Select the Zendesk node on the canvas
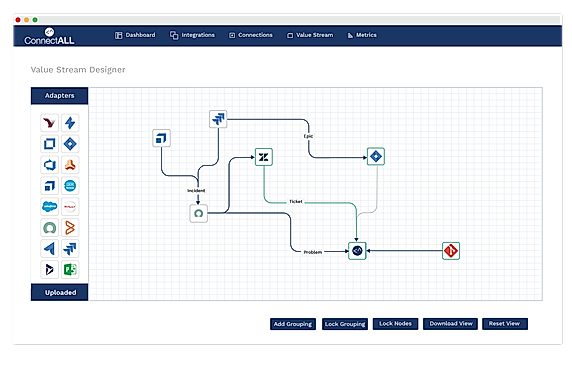The image size is (572, 368). tap(264, 157)
